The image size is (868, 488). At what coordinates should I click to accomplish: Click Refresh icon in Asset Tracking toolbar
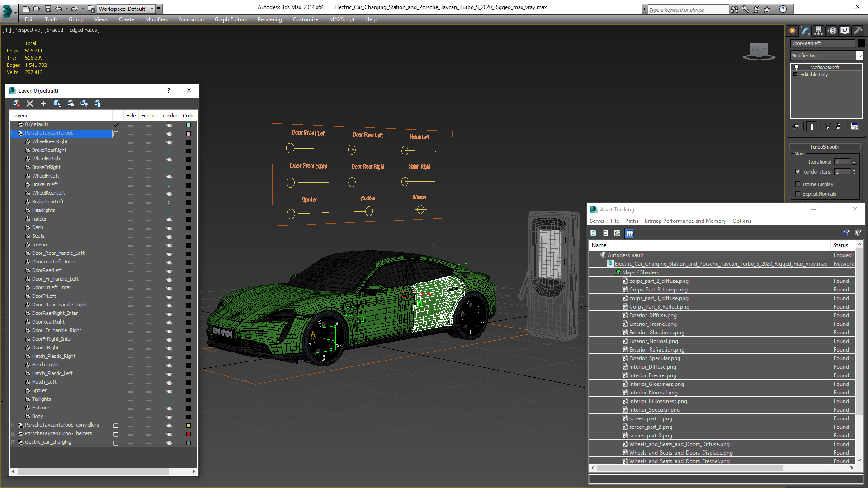[x=593, y=233]
